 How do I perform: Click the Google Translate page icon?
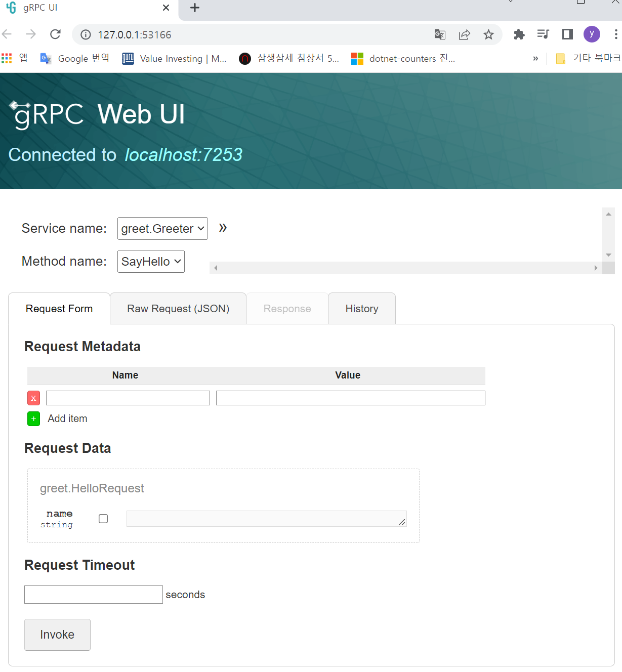pyautogui.click(x=440, y=34)
